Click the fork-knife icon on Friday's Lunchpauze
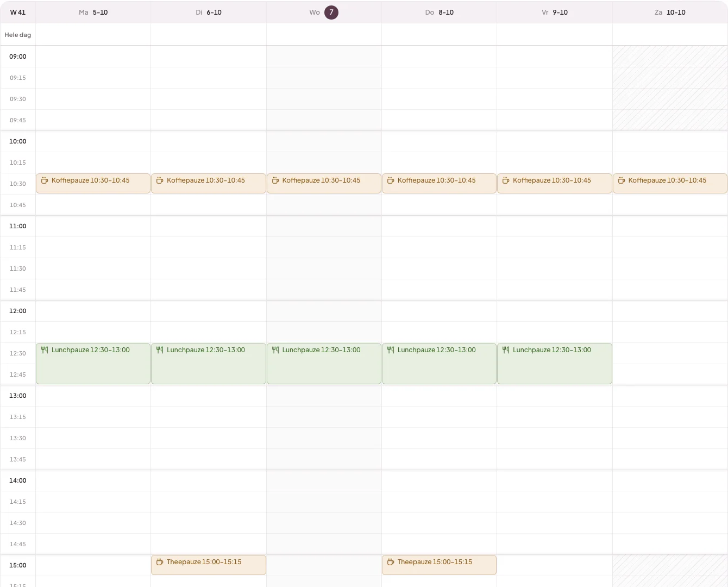This screenshot has height=587, width=728. coord(506,350)
